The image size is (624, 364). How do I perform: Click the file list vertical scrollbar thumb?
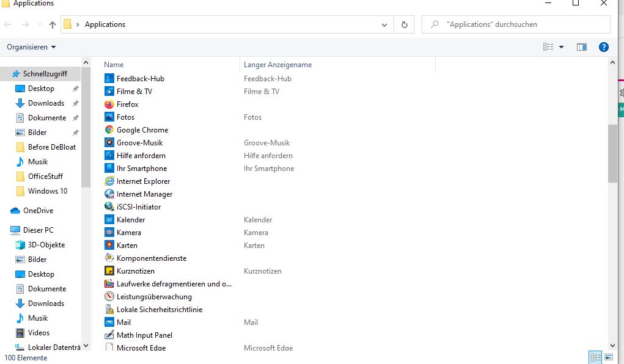(x=612, y=153)
